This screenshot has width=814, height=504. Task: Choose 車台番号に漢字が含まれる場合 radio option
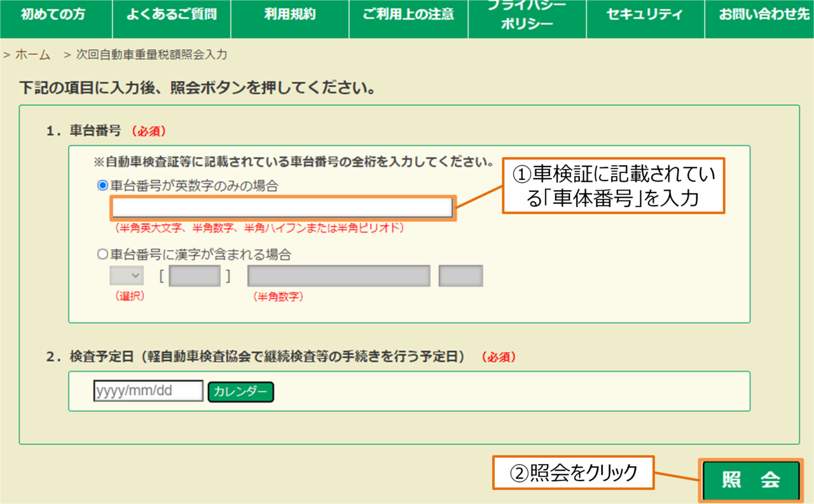pos(102,255)
